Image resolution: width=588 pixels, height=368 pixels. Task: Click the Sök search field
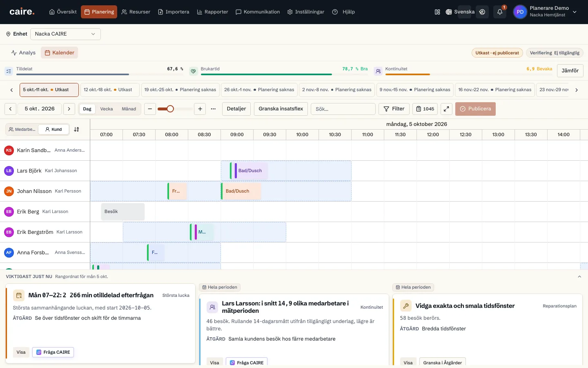pyautogui.click(x=343, y=109)
